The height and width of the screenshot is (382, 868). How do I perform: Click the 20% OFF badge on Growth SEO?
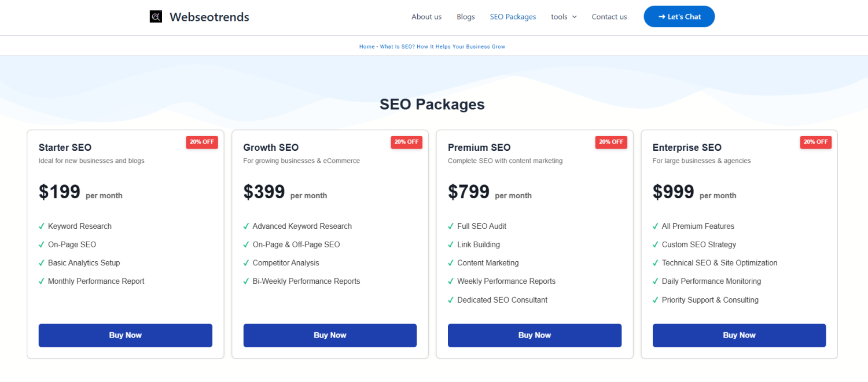point(406,142)
